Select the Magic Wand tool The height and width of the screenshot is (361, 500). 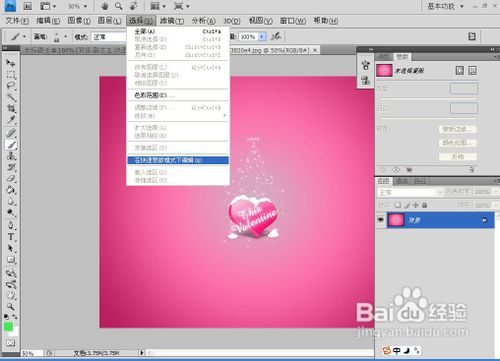[11, 97]
